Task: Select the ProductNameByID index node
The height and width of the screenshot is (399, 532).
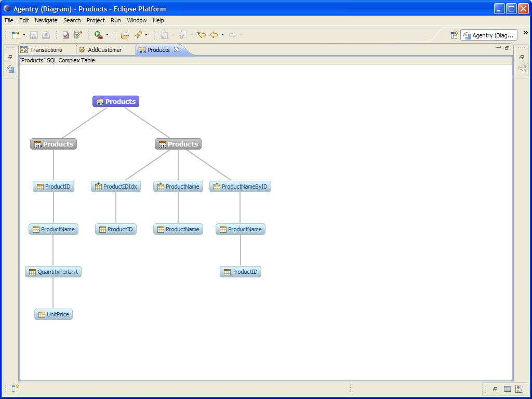Action: [x=240, y=187]
